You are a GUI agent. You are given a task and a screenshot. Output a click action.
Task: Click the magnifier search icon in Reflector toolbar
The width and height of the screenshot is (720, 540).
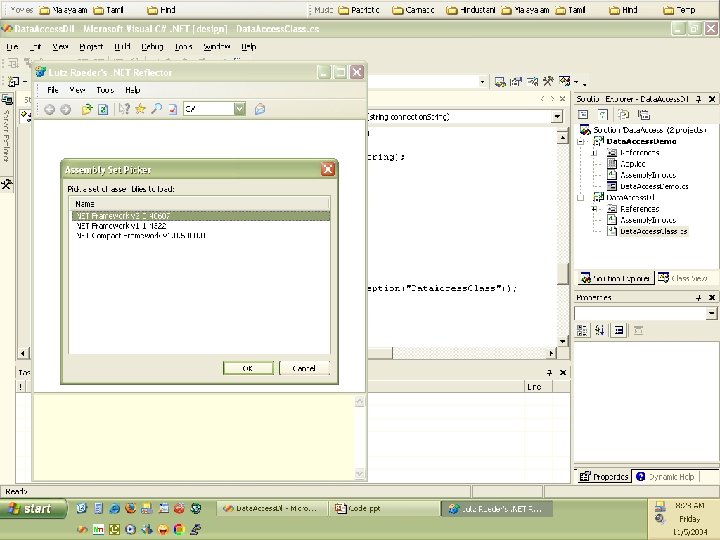pyautogui.click(x=157, y=109)
